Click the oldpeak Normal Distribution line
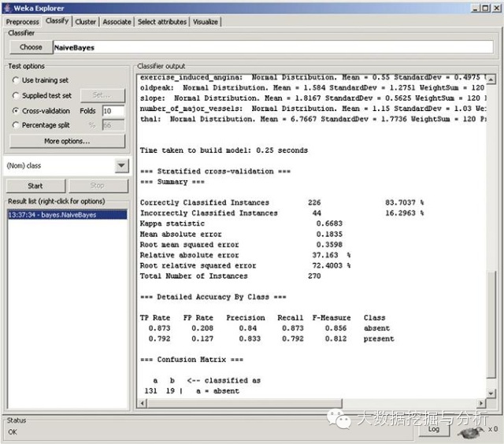Screen dimensions: 504x444 click(312, 87)
